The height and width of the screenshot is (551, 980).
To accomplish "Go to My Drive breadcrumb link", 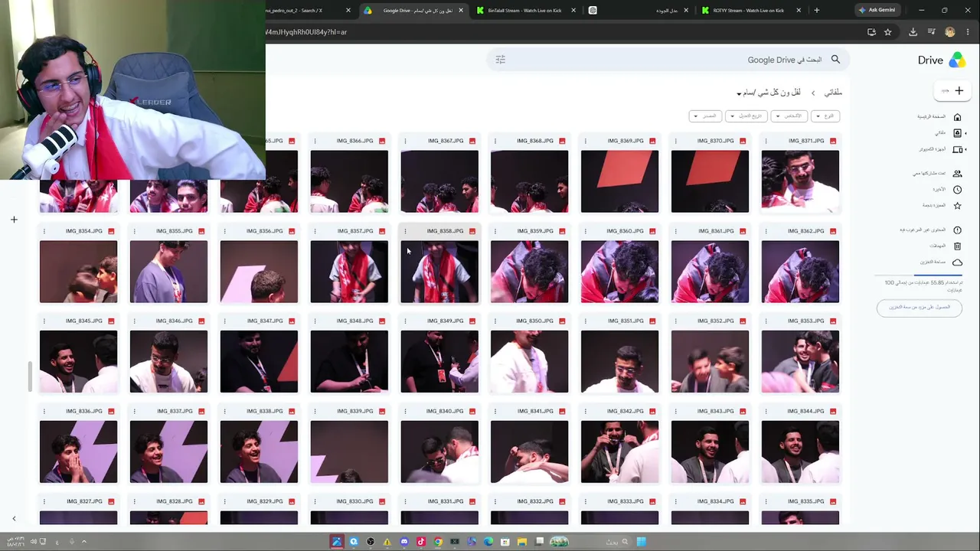I will pyautogui.click(x=832, y=93).
